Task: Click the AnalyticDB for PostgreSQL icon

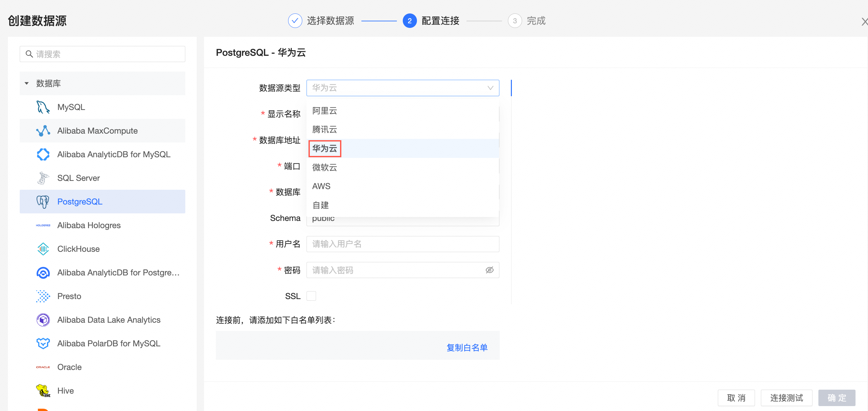Action: point(43,272)
